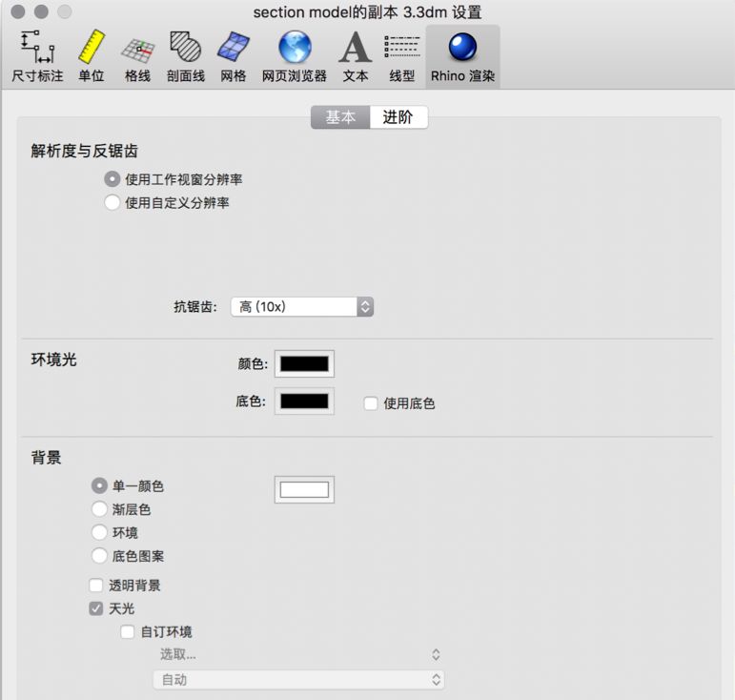Select 单一颜色 background option

99,485
